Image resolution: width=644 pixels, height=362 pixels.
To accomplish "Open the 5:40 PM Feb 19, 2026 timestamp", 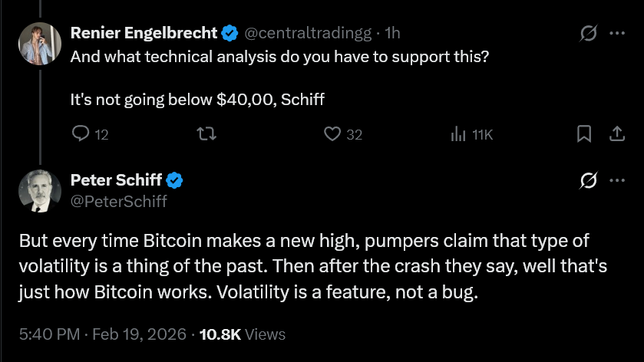I will click(102, 334).
